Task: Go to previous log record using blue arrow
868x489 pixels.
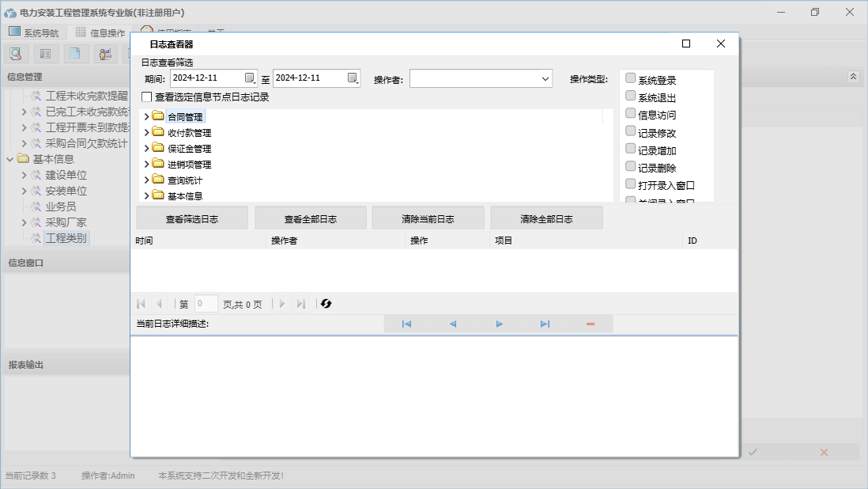Action: (x=452, y=324)
